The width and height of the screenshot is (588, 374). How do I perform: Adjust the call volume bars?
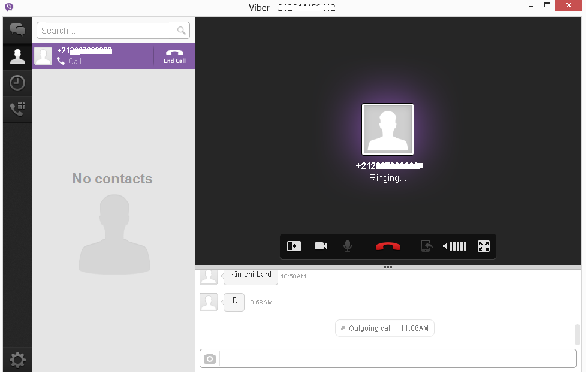click(x=457, y=246)
